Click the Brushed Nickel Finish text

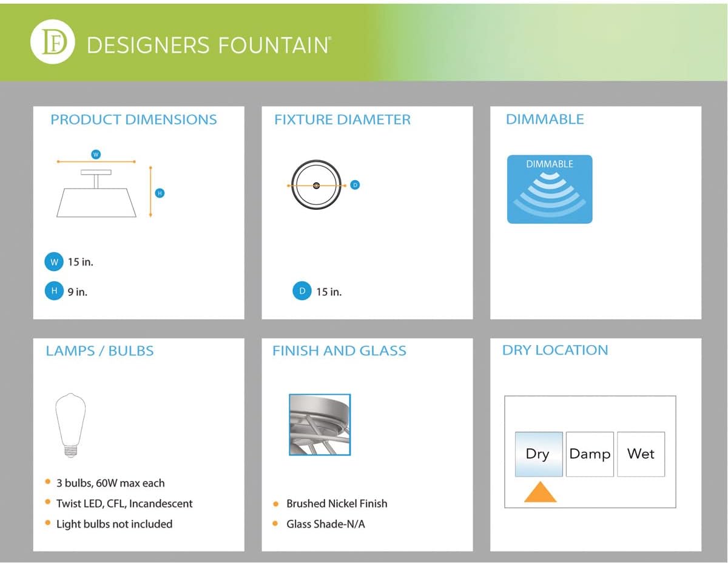coord(337,503)
